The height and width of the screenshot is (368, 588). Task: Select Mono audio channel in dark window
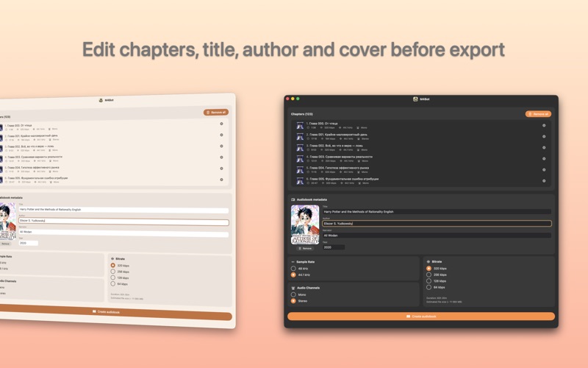[293, 294]
